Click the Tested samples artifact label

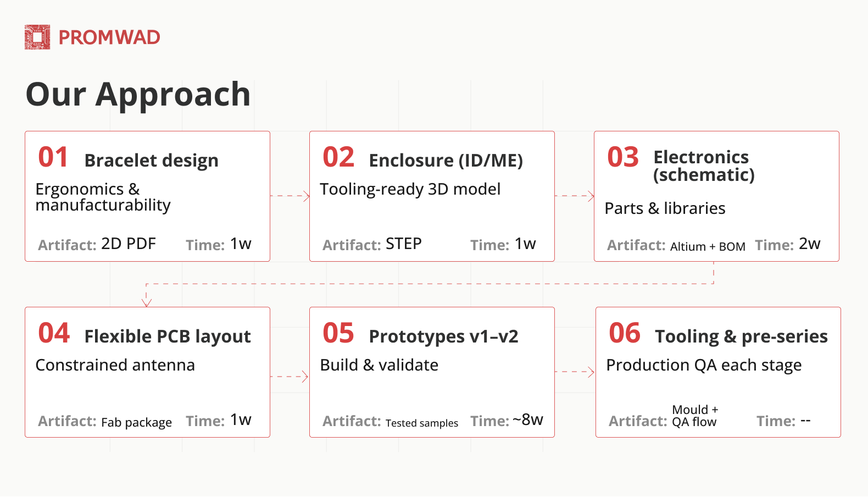[x=421, y=423]
